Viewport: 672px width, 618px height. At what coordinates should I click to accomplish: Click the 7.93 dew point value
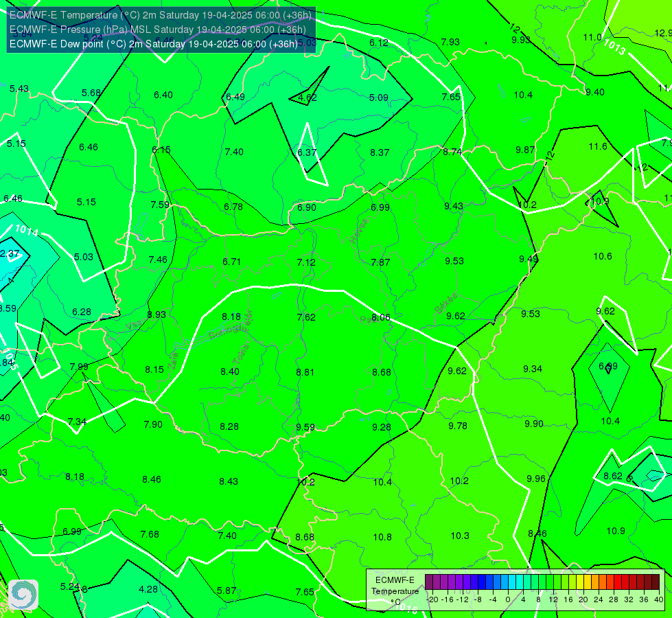click(450, 42)
